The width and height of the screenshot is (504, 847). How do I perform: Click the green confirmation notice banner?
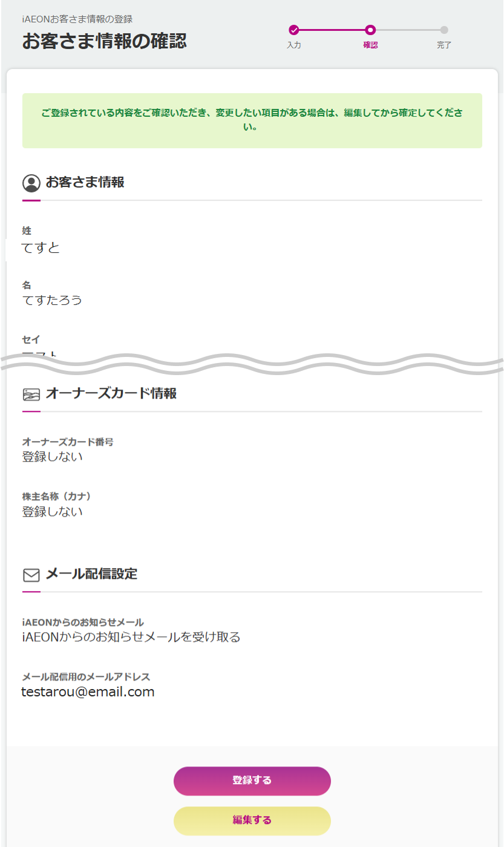tap(252, 120)
